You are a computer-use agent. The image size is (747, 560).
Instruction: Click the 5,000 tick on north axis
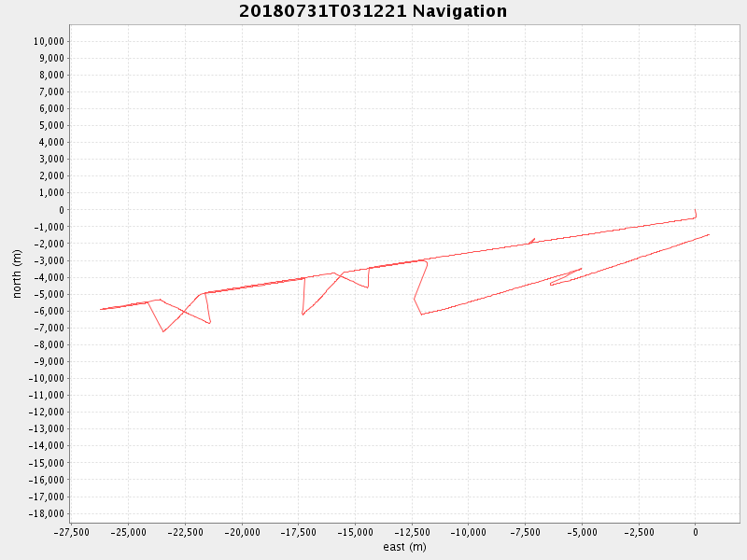tap(50, 125)
